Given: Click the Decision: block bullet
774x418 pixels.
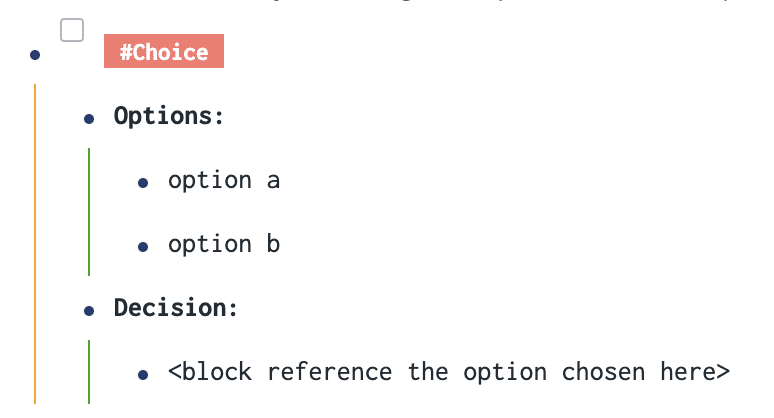Looking at the screenshot, I should coord(89,310).
